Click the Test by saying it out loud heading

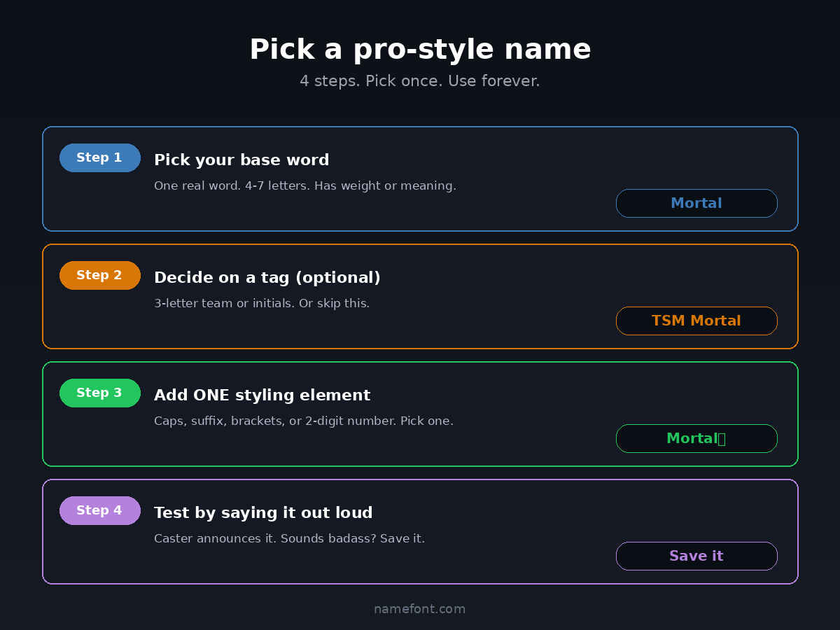[x=263, y=513]
